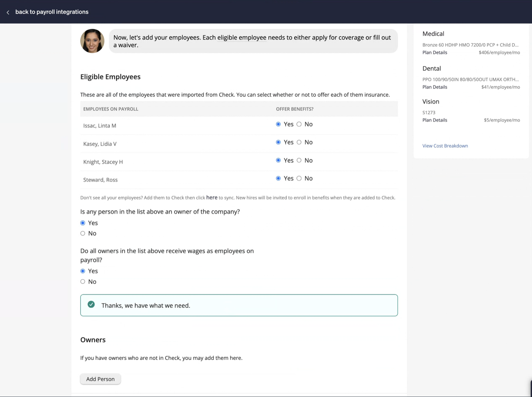
Task: Choose No for owners receive wages question
Action: [83, 282]
